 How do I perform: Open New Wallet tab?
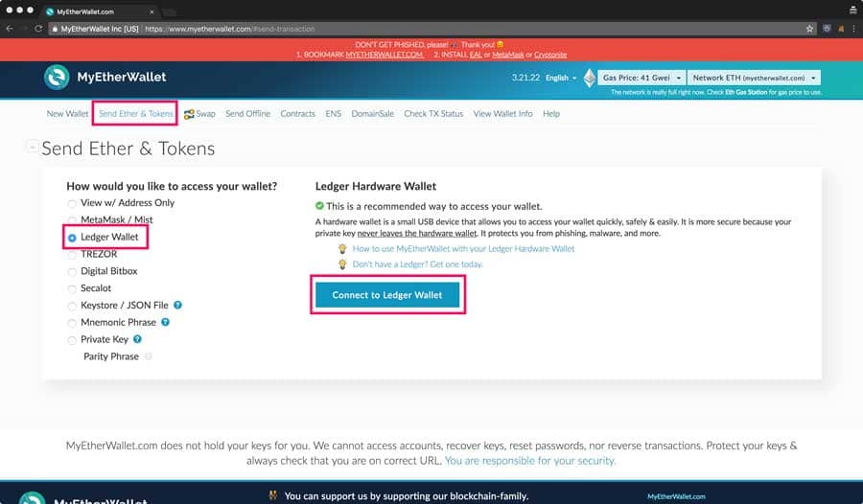coord(67,113)
